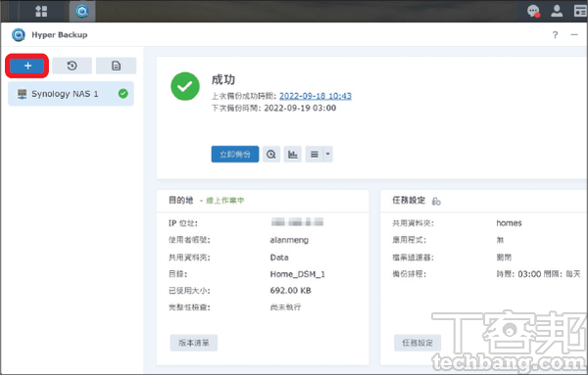Open the version list button
The image size is (588, 375).
pyautogui.click(x=194, y=343)
